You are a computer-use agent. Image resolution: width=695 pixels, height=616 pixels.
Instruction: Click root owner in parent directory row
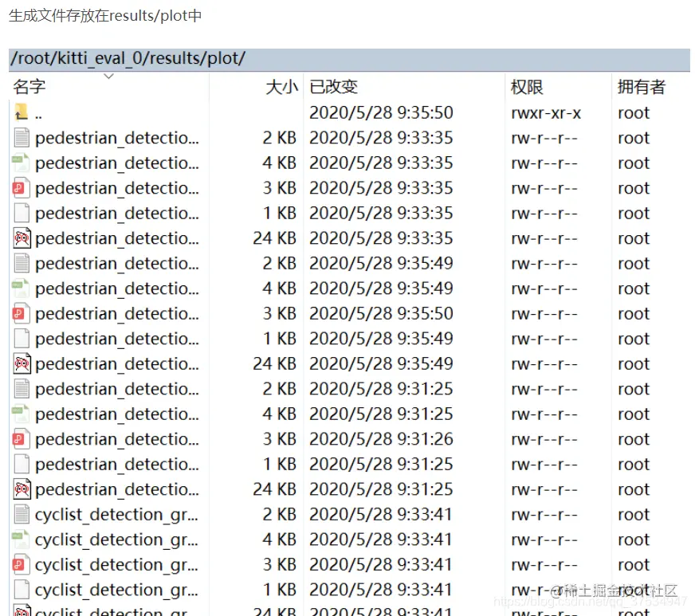pos(634,113)
